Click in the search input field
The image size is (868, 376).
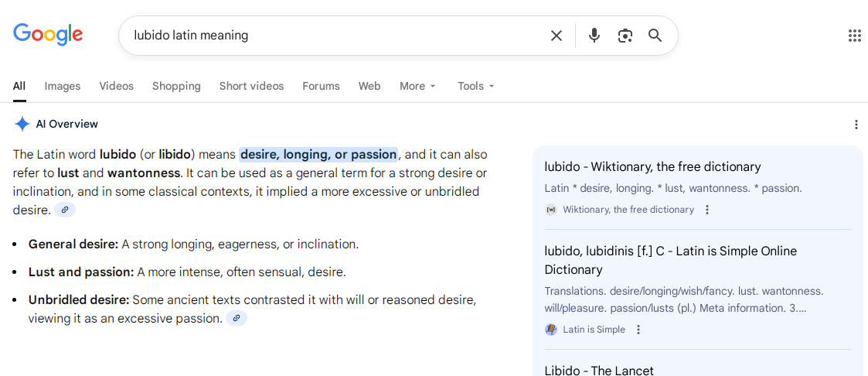pyautogui.click(x=332, y=36)
